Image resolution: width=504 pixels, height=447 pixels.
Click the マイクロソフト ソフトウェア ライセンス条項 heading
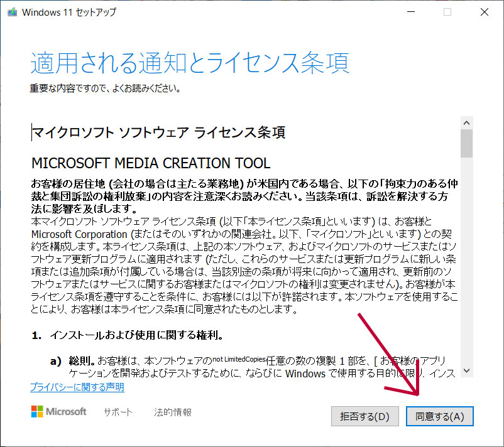pyautogui.click(x=158, y=132)
